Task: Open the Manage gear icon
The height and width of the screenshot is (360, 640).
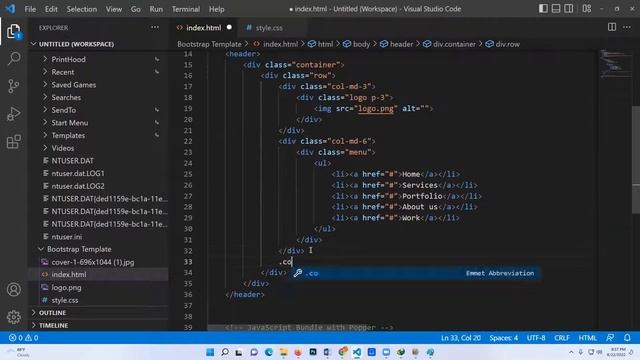Action: tap(13, 317)
